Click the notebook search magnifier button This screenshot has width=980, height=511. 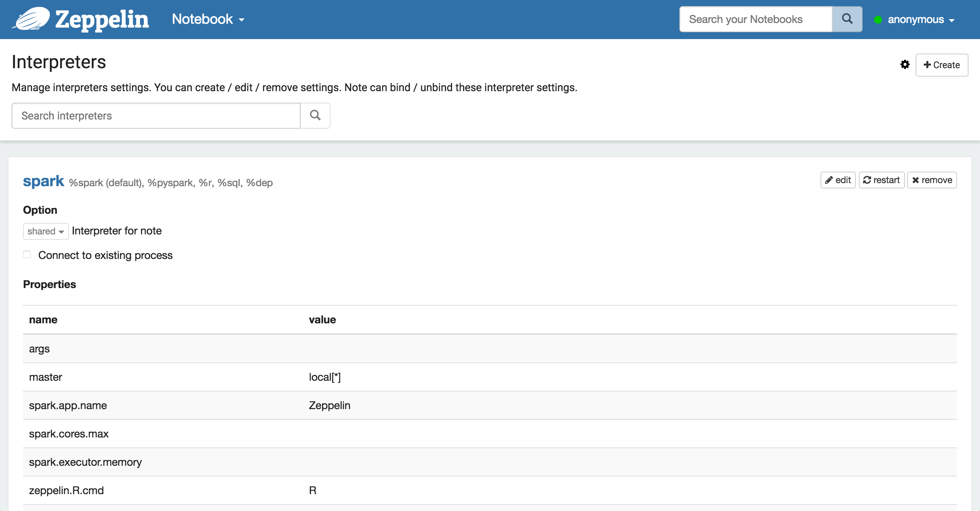pyautogui.click(x=847, y=19)
